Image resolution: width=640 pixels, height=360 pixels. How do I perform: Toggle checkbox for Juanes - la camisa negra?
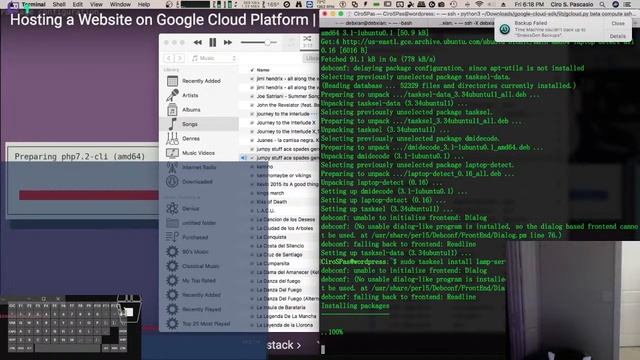(x=252, y=140)
